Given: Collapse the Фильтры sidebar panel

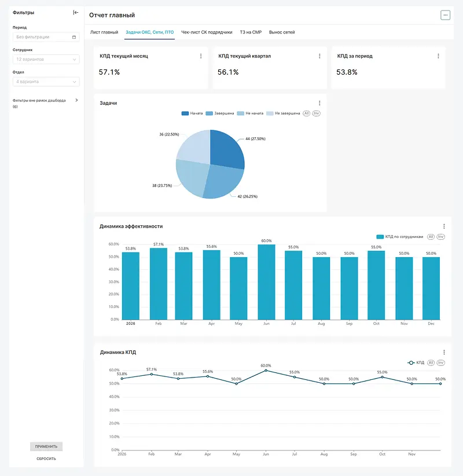Looking at the screenshot, I should point(76,12).
